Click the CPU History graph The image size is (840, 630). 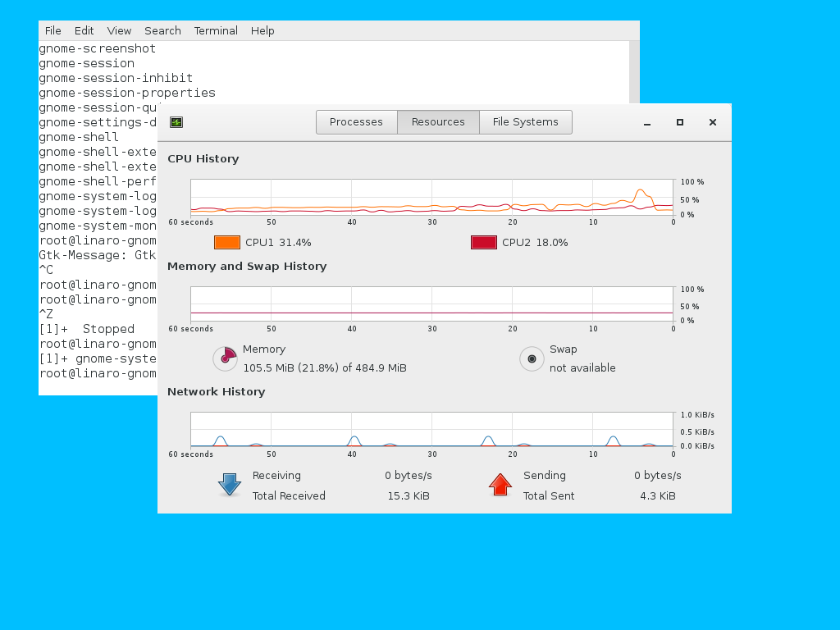pos(431,197)
